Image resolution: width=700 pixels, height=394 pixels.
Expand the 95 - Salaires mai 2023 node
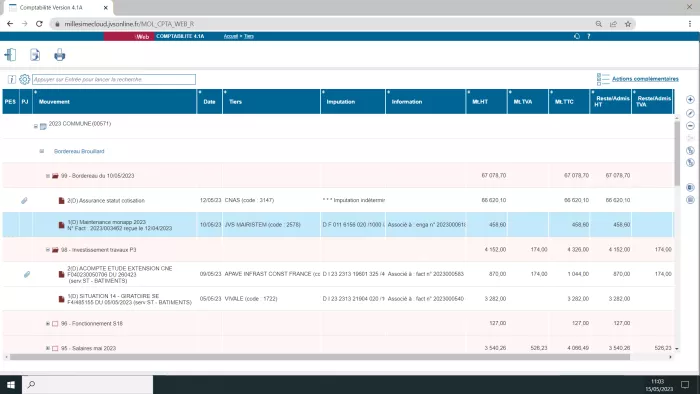(48, 348)
